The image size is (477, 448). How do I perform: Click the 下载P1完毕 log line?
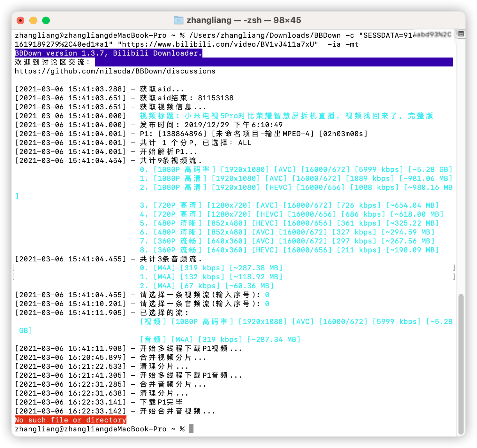coord(160,402)
